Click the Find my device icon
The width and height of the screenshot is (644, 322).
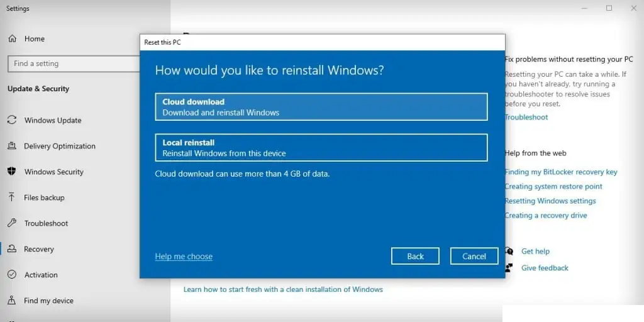click(12, 301)
